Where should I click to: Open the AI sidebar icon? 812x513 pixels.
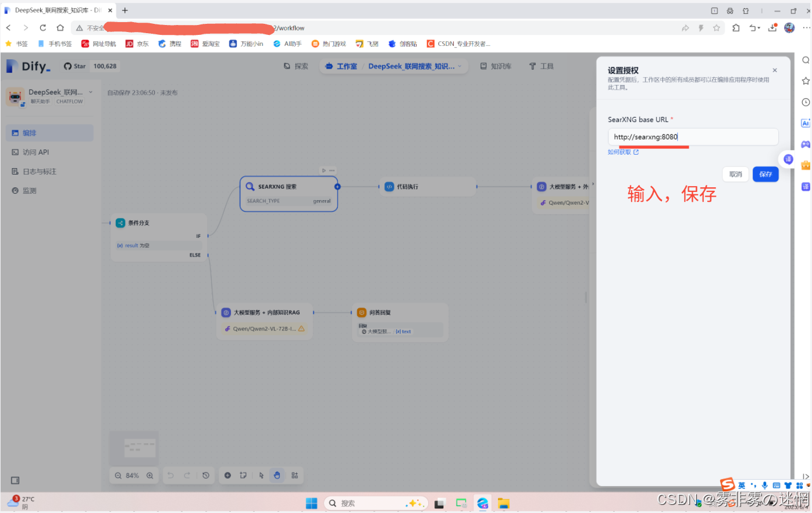(x=806, y=123)
